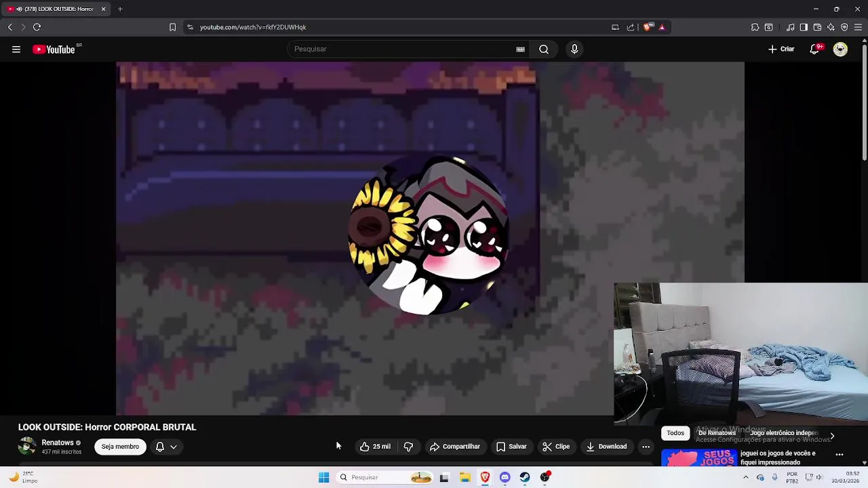Click the taskbar Pesquisar search box

point(384,478)
